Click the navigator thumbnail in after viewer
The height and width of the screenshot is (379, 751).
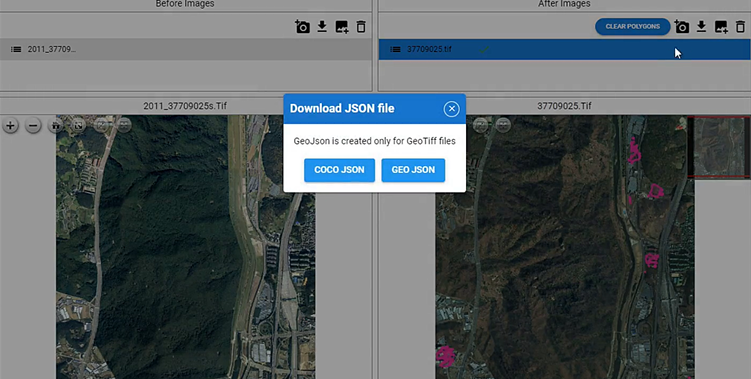pos(719,147)
